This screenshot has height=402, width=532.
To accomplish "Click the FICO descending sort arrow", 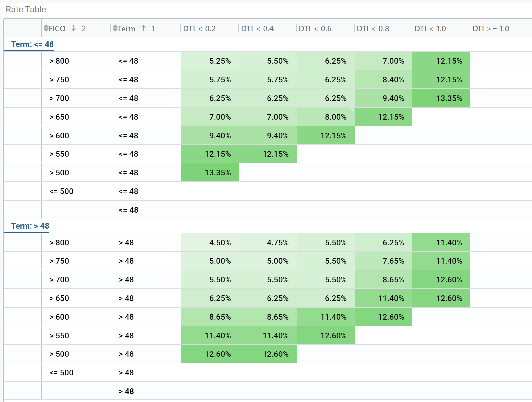I will point(74,28).
